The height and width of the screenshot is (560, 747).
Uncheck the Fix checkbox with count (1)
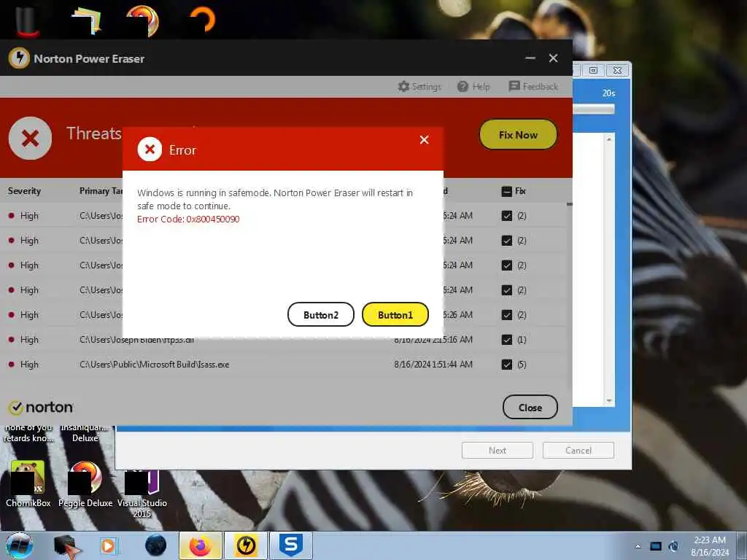tap(506, 340)
